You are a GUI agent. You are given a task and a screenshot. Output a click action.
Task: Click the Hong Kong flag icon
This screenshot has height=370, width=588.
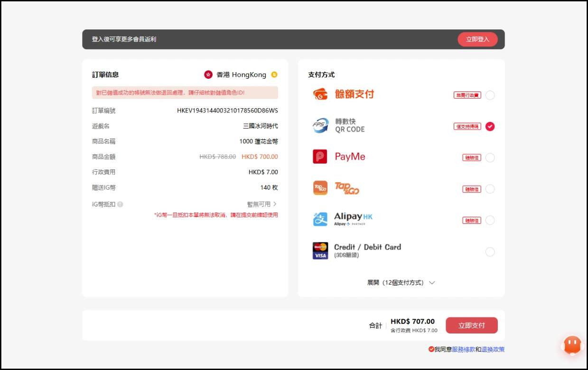pos(208,74)
